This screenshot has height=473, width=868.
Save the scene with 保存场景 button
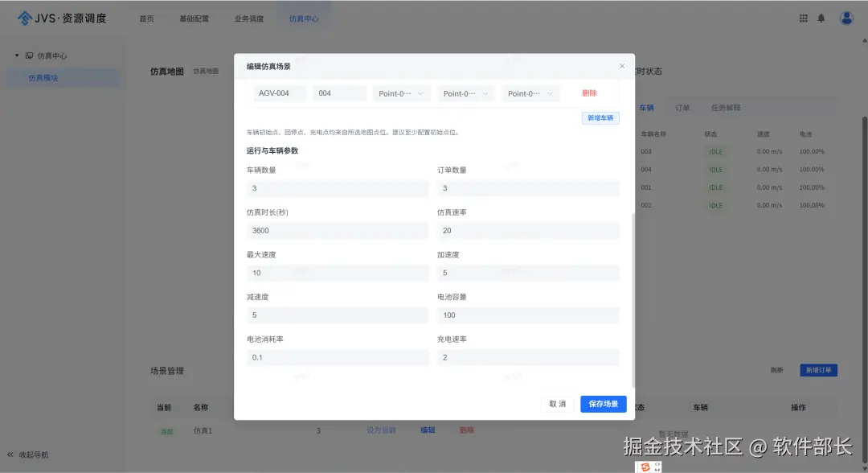tap(603, 404)
